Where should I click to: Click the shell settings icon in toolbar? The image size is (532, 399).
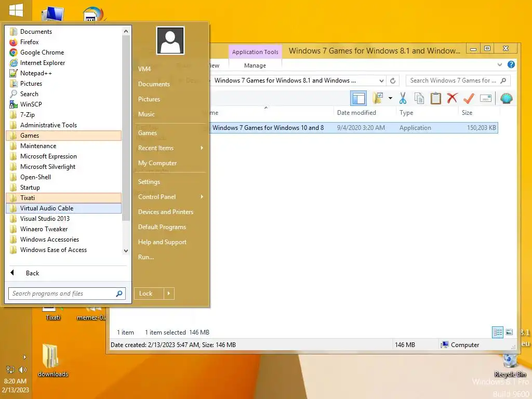[x=506, y=98]
